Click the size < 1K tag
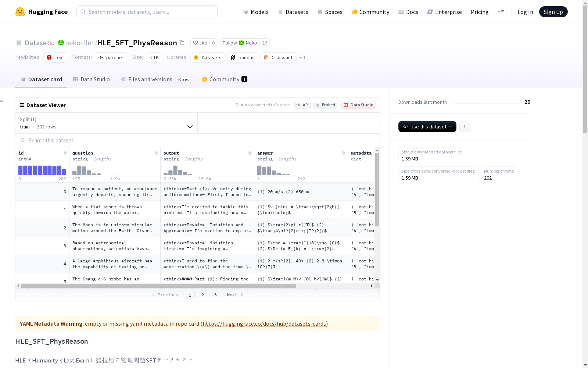Screen dimensions: 588x368 154,57
